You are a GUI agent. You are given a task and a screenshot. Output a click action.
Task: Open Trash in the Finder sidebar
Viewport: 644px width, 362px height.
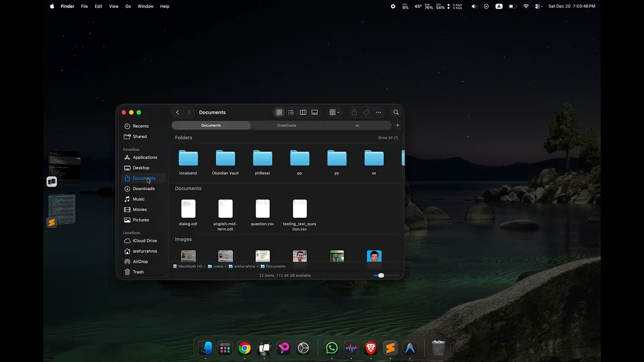(138, 272)
